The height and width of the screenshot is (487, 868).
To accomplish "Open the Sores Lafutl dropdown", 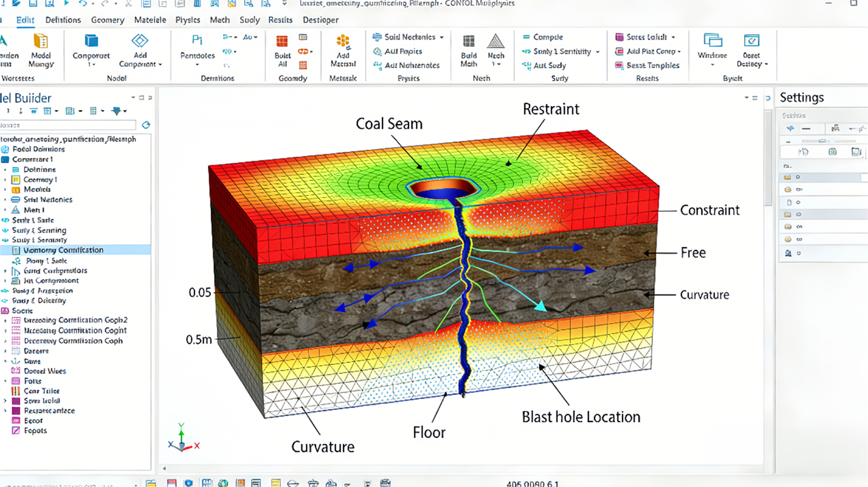I will coord(673,37).
